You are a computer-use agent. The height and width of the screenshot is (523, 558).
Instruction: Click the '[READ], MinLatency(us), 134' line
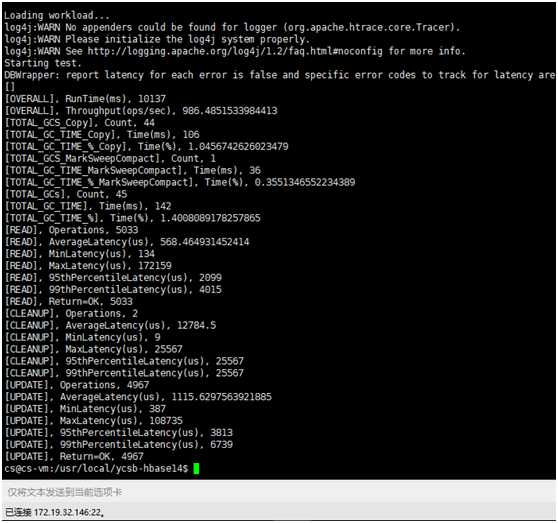point(79,254)
